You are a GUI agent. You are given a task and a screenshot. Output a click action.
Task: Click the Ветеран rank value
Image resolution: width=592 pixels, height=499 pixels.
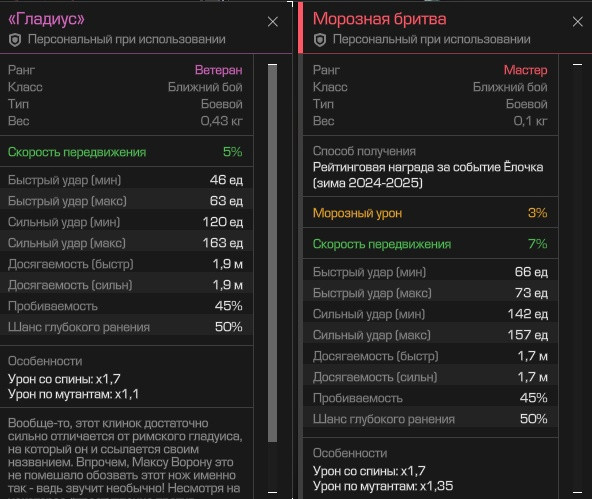pos(219,70)
